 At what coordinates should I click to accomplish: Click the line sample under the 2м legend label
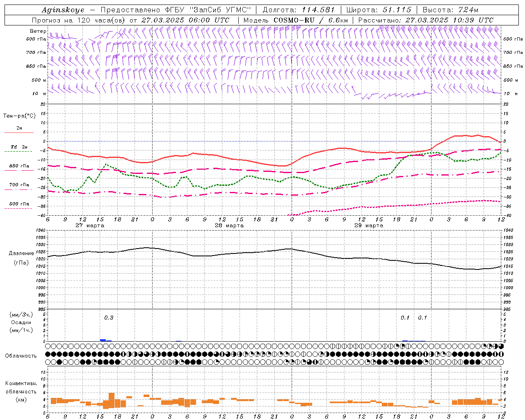point(19,133)
